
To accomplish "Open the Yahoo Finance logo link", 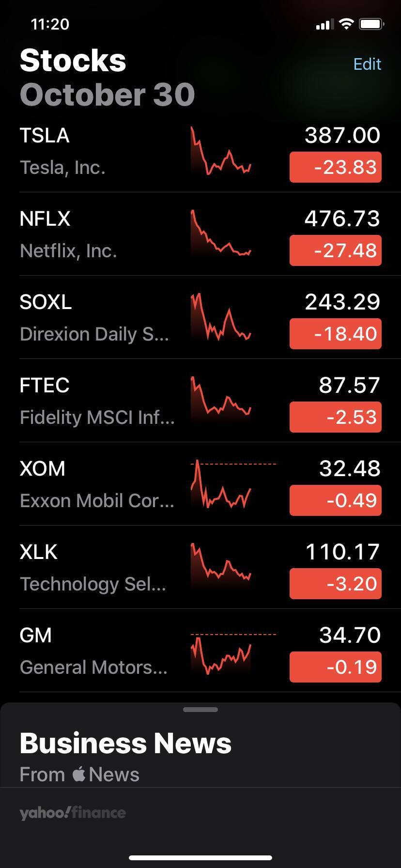I will (x=73, y=813).
